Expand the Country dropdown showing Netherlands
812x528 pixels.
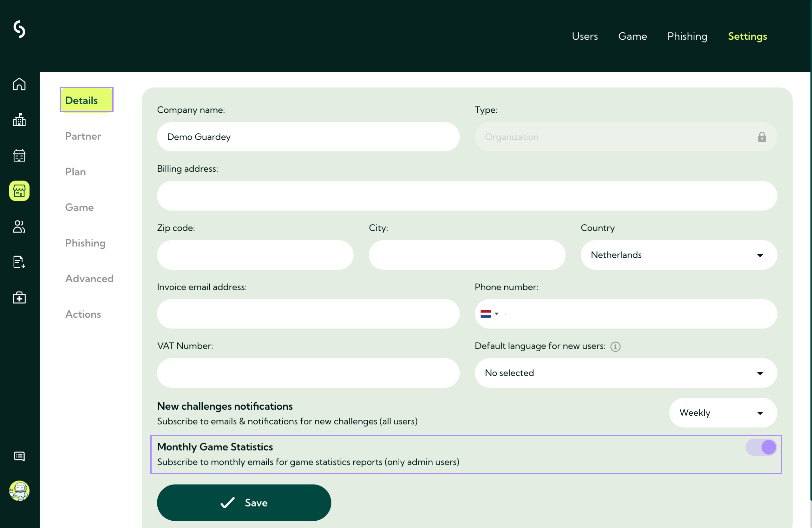(x=678, y=255)
